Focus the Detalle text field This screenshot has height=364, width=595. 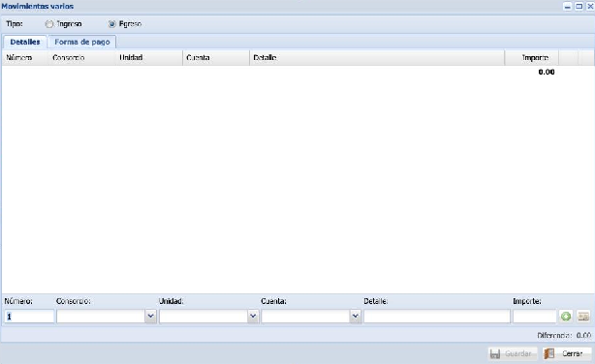pyautogui.click(x=437, y=317)
